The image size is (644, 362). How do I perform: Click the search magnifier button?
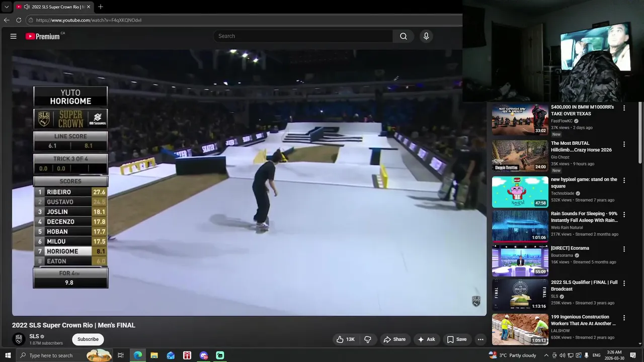click(404, 36)
